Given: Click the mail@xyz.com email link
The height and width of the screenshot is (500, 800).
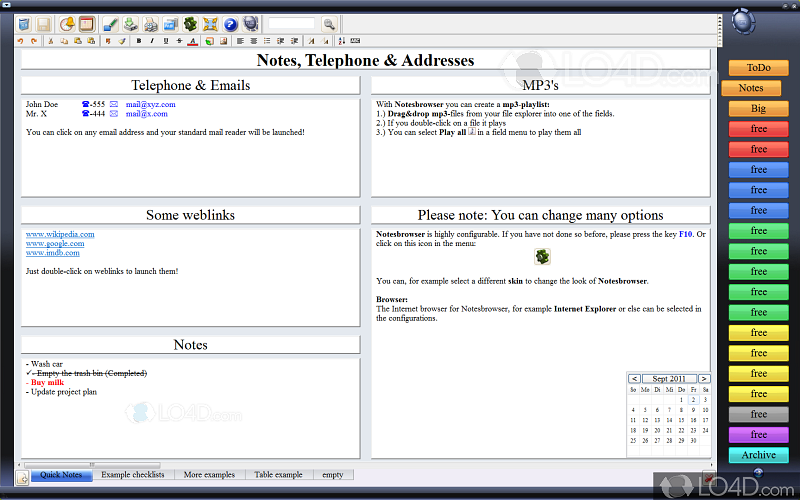Looking at the screenshot, I should [151, 105].
